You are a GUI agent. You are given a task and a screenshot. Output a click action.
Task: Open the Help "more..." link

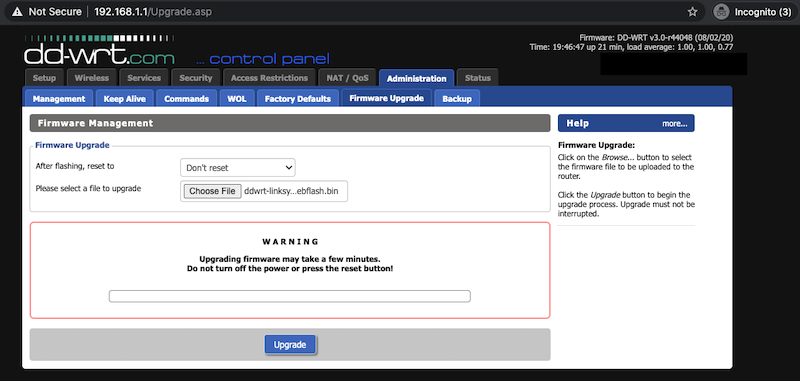click(674, 123)
